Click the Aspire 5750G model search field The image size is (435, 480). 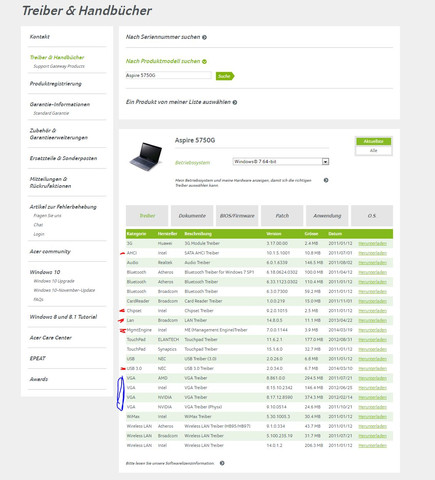[x=168, y=75]
